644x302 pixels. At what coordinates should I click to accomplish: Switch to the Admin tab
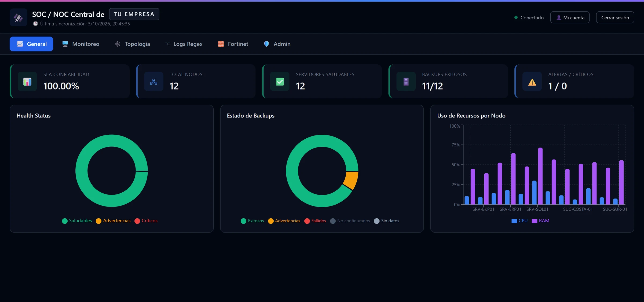(277, 44)
